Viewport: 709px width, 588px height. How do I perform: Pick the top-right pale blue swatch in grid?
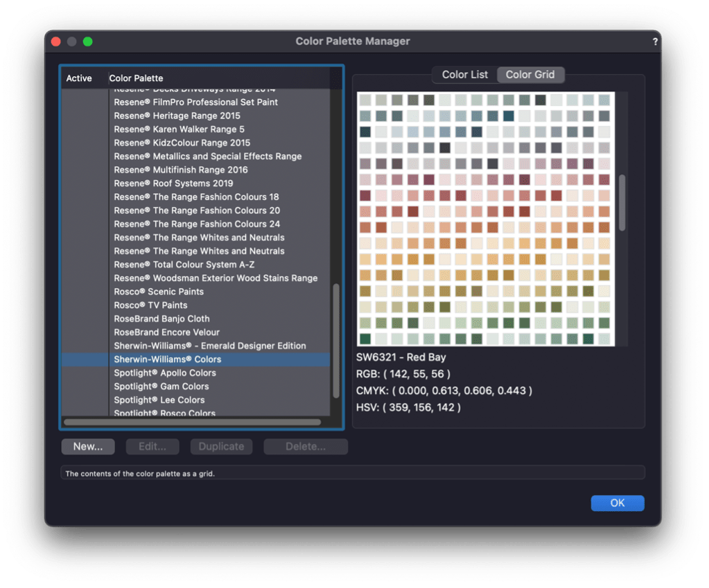604,100
